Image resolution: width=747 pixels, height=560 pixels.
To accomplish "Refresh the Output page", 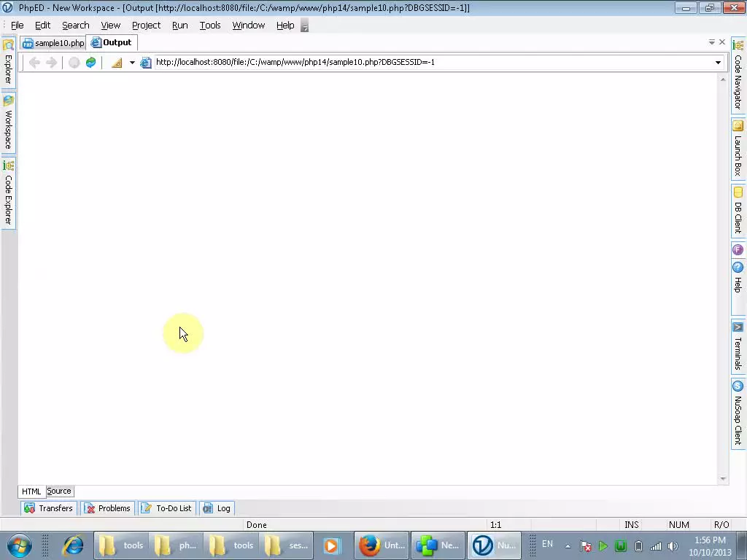I will point(90,62).
